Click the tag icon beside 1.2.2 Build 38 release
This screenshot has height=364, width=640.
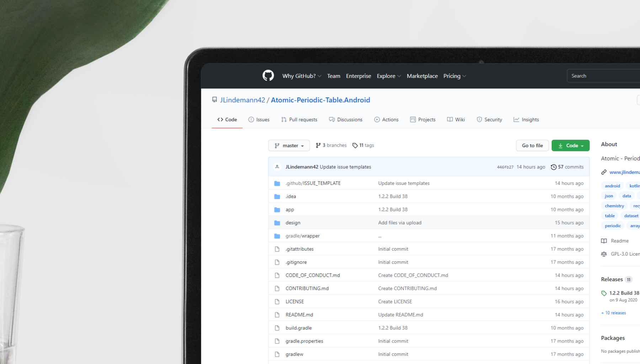pyautogui.click(x=604, y=293)
